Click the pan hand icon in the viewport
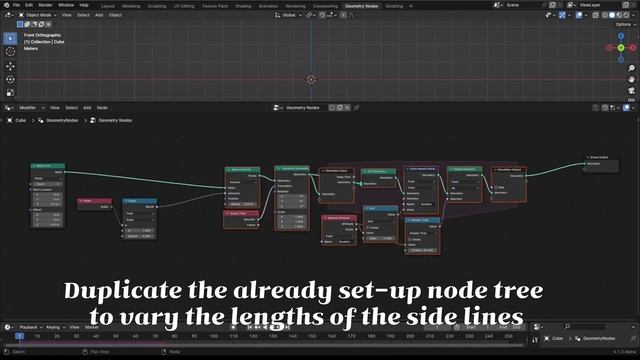The image size is (640, 360). [x=631, y=79]
